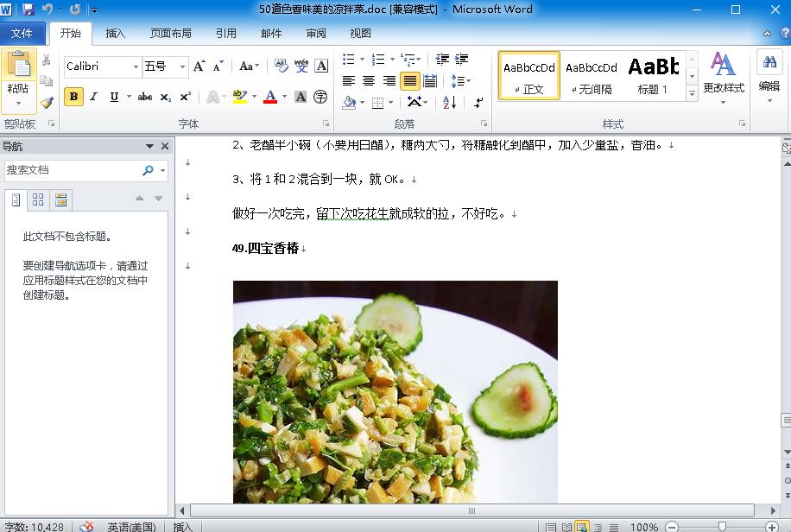Select the Format Painter brush
This screenshot has height=532, width=791.
point(47,103)
